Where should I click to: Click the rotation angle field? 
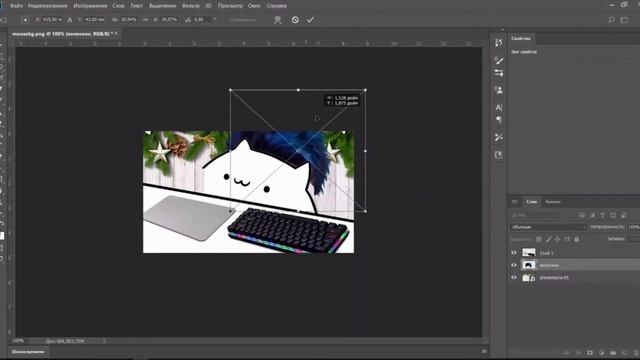click(x=201, y=20)
